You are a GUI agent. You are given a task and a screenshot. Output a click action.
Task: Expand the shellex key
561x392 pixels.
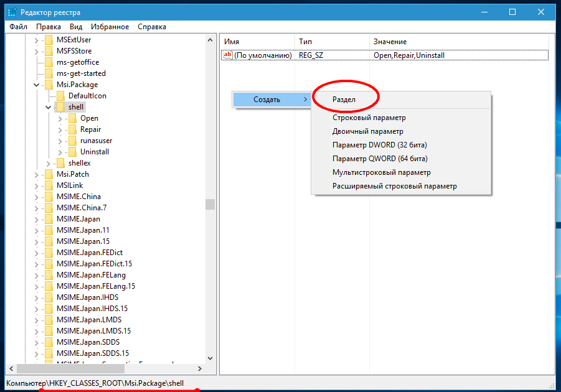point(49,164)
